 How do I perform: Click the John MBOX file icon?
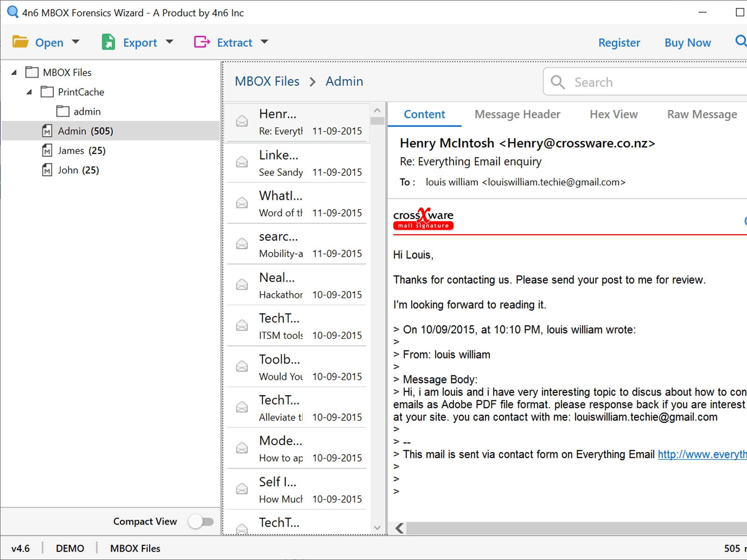click(47, 170)
